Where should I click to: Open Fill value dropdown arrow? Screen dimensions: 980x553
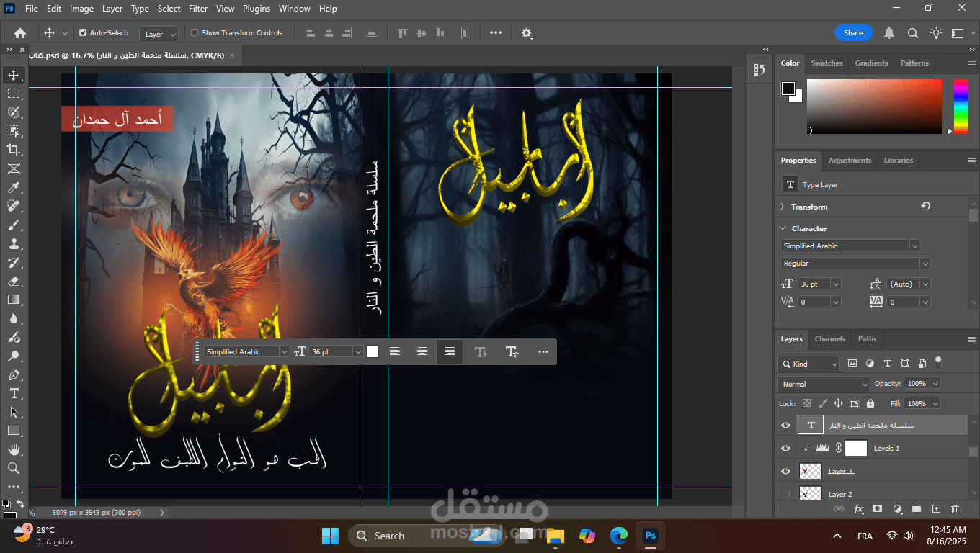935,404
